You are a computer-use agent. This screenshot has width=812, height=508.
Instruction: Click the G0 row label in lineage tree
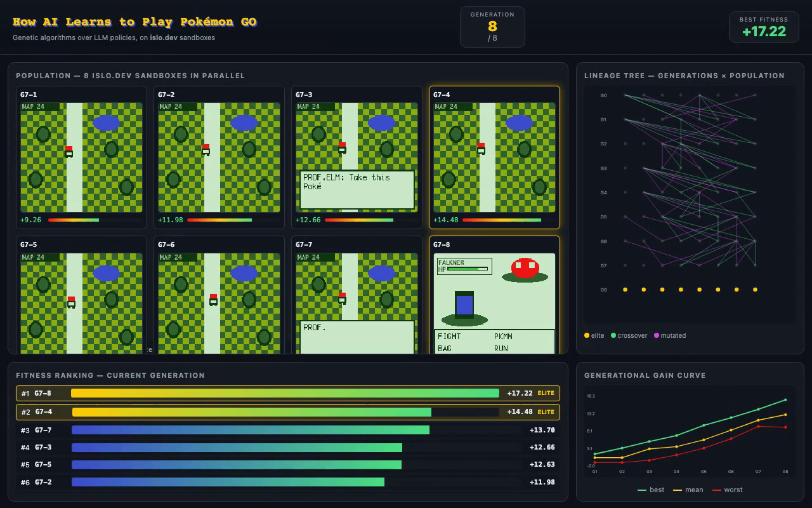603,96
